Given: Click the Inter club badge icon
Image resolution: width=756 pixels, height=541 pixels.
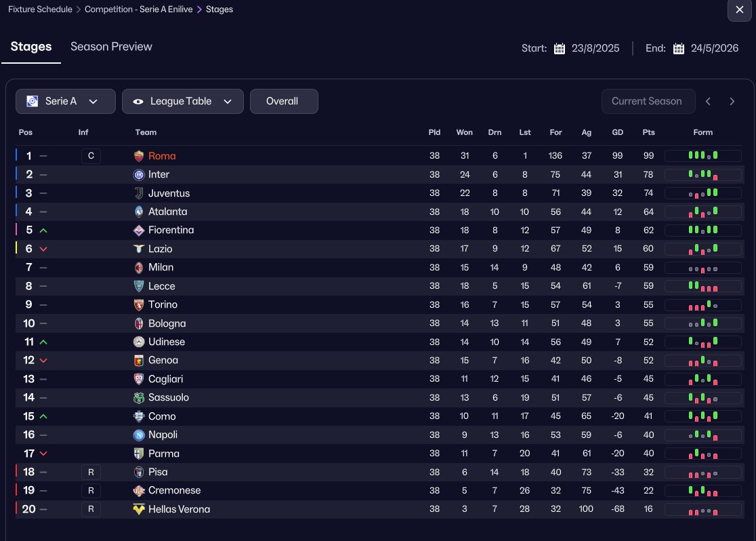Looking at the screenshot, I should 140,174.
